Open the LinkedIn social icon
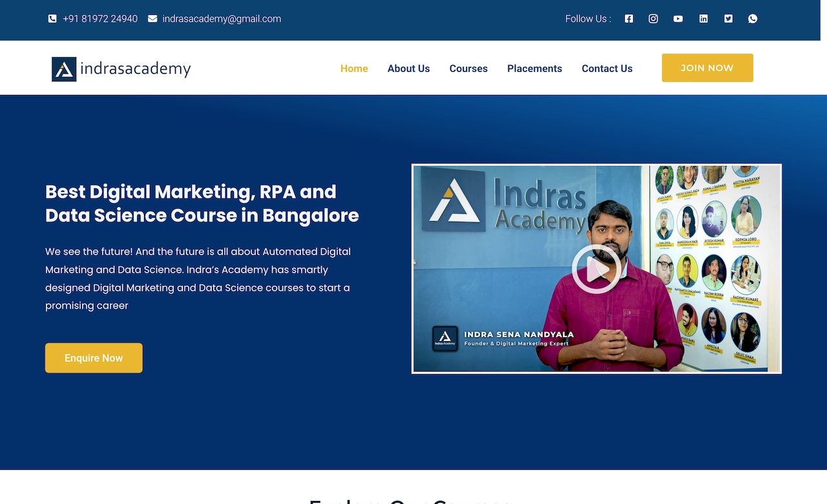827x504 pixels. click(704, 19)
